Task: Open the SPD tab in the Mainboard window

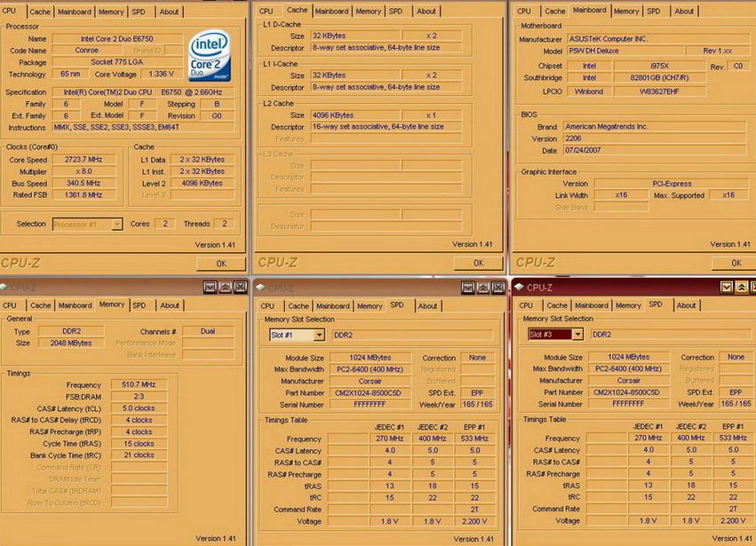Action: [653, 11]
